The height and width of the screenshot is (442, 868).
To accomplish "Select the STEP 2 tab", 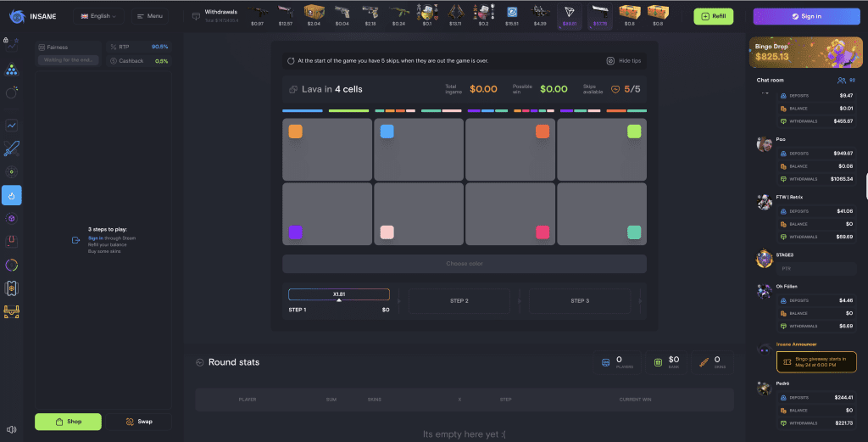I will pos(459,301).
